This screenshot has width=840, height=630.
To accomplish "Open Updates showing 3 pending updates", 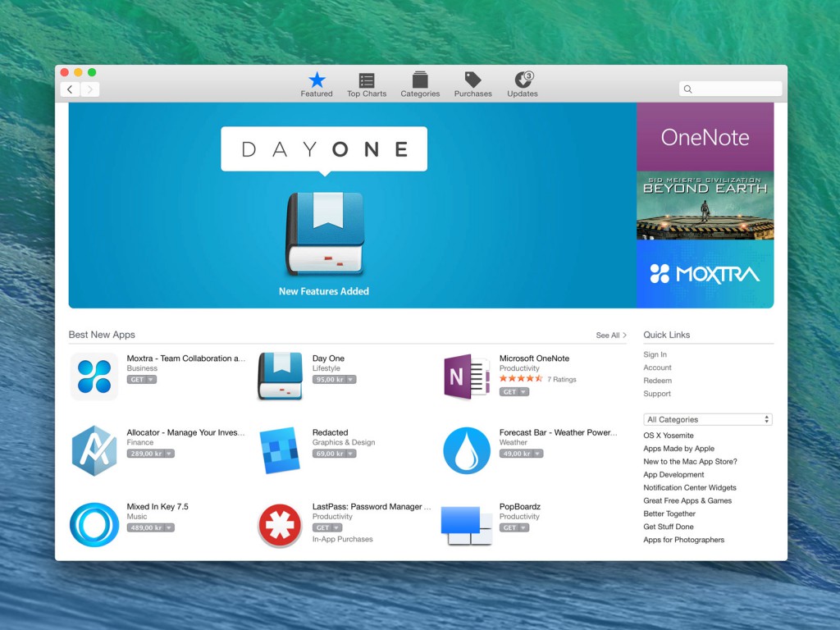I will tap(522, 80).
